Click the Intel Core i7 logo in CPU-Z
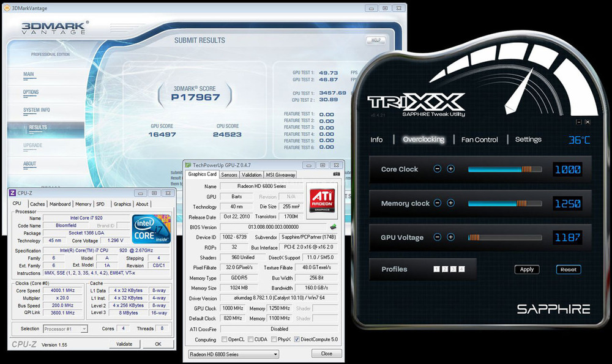Viewport: 612px width, 364px height. tap(151, 229)
